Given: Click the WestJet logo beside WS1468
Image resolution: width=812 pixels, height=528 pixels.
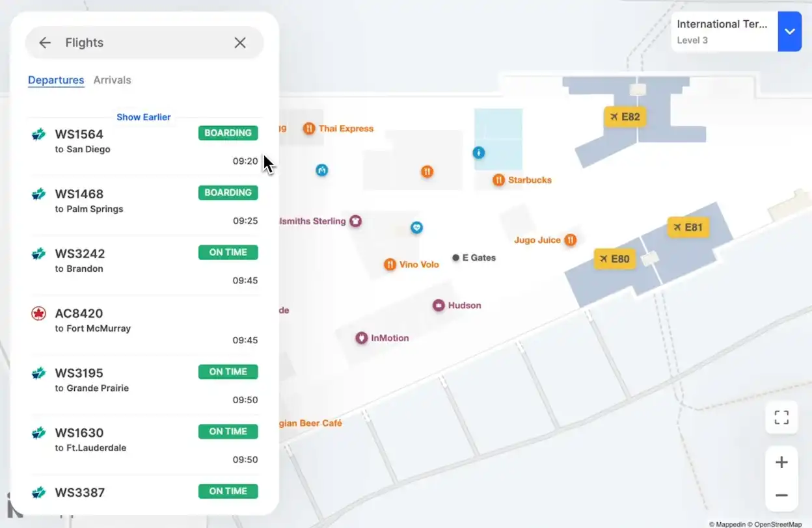Looking at the screenshot, I should pos(39,194).
